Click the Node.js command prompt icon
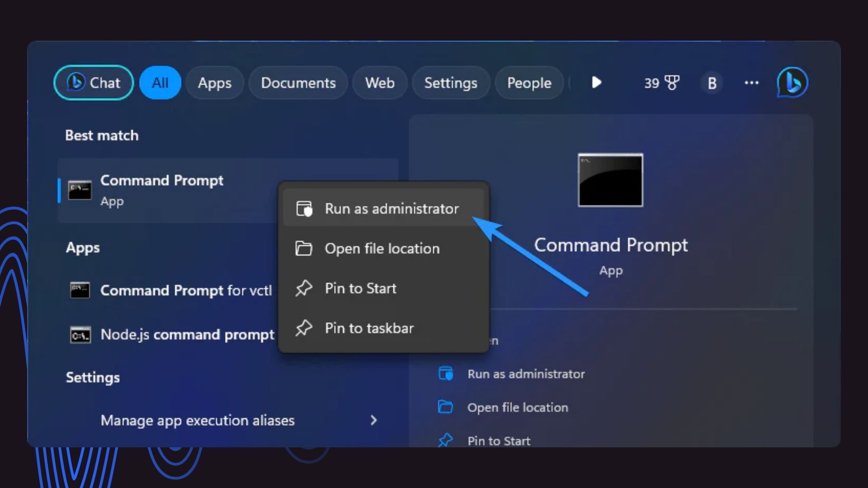Image resolution: width=868 pixels, height=488 pixels. pyautogui.click(x=80, y=335)
